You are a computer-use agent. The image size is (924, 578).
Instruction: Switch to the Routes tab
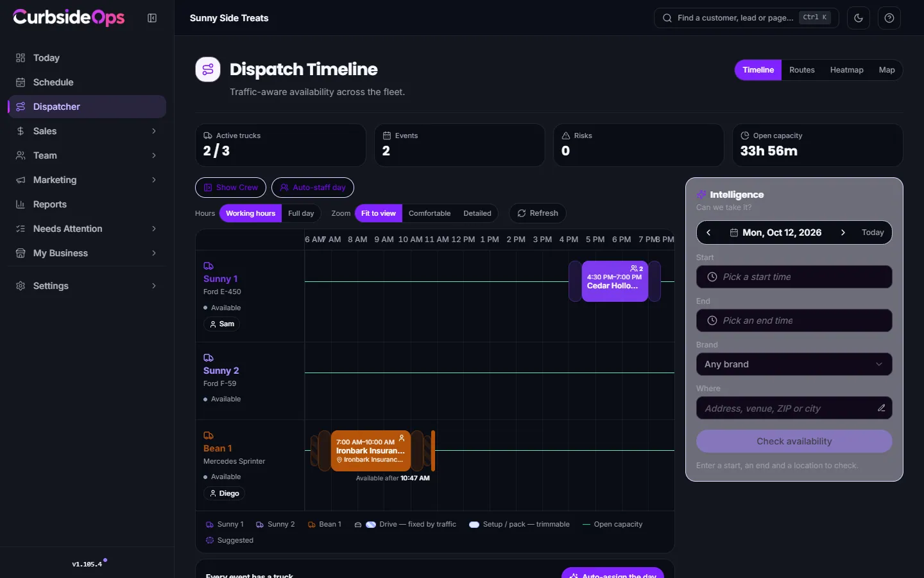802,70
